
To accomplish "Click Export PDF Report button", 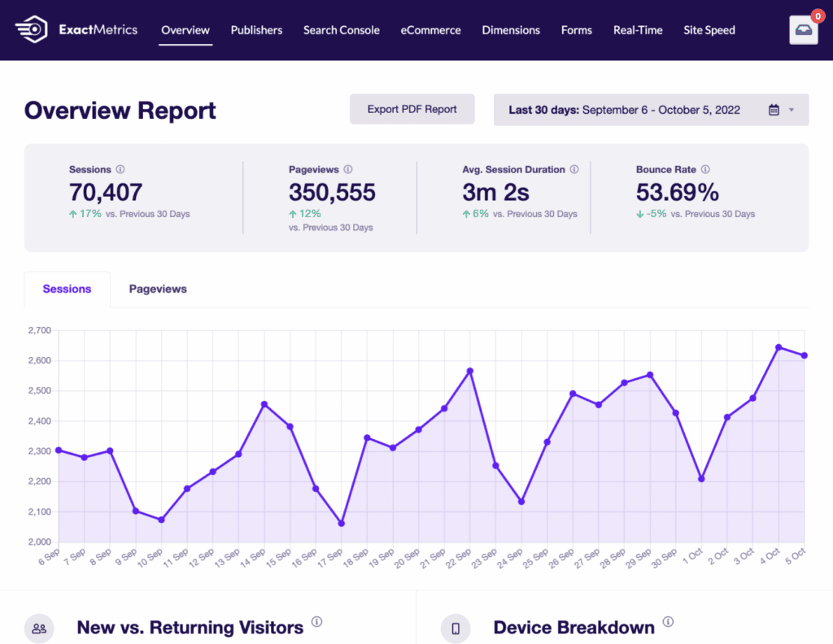I will point(412,109).
